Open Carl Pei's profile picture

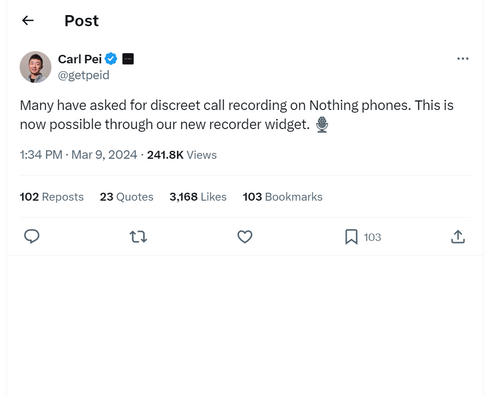tap(35, 67)
